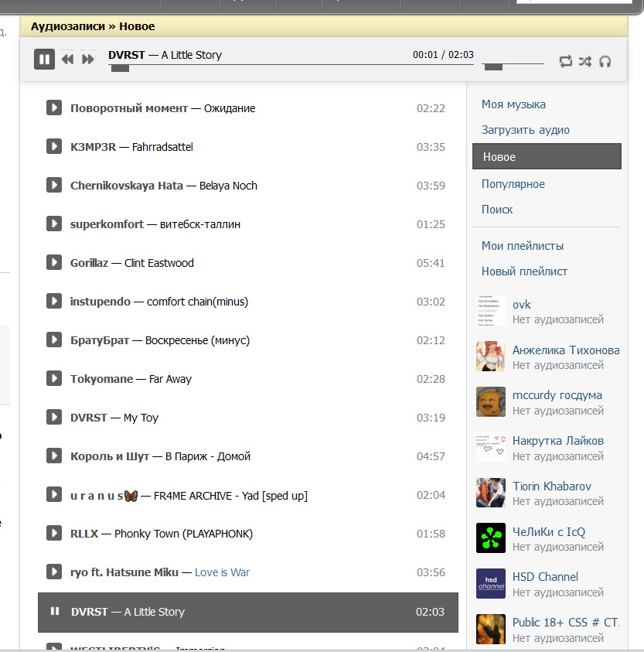Click Gorillaz artist name
644x652 pixels.
click(89, 263)
